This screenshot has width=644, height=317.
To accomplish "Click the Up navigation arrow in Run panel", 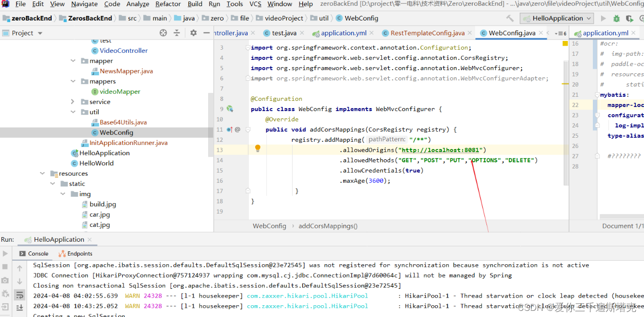I will click(20, 268).
